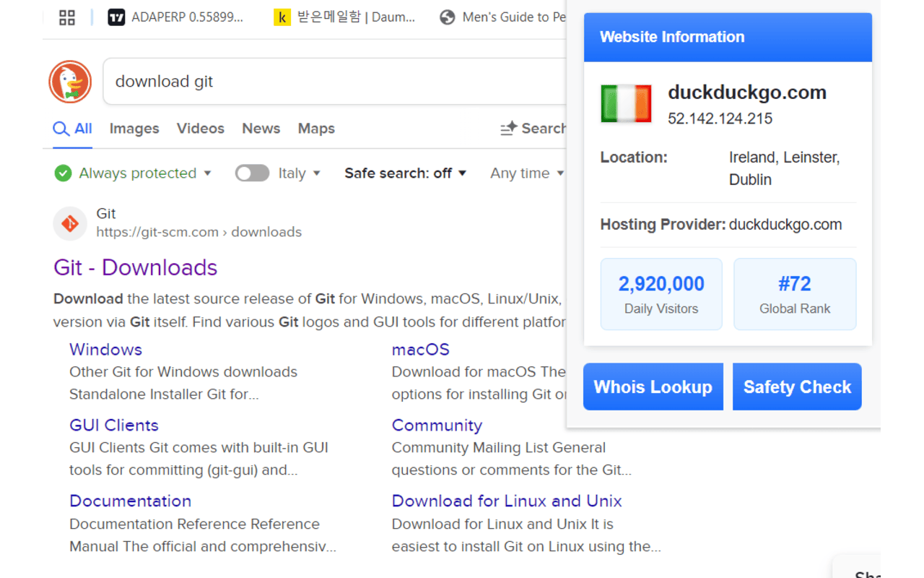Viewport: 924px width, 578px height.
Task: Open the Download for Linux and Unix link
Action: click(x=506, y=501)
